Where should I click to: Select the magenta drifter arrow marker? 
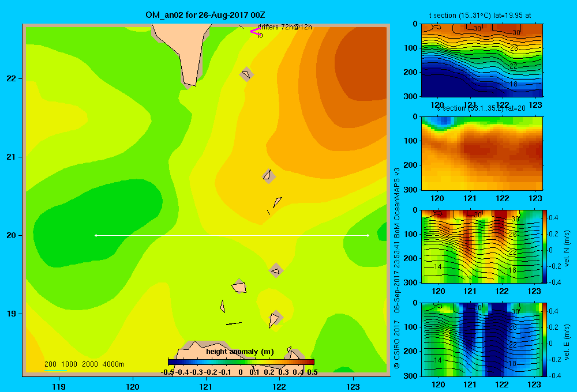[x=255, y=32]
